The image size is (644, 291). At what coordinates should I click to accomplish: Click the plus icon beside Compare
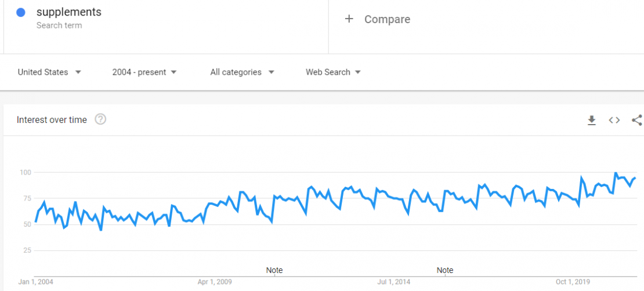point(349,19)
